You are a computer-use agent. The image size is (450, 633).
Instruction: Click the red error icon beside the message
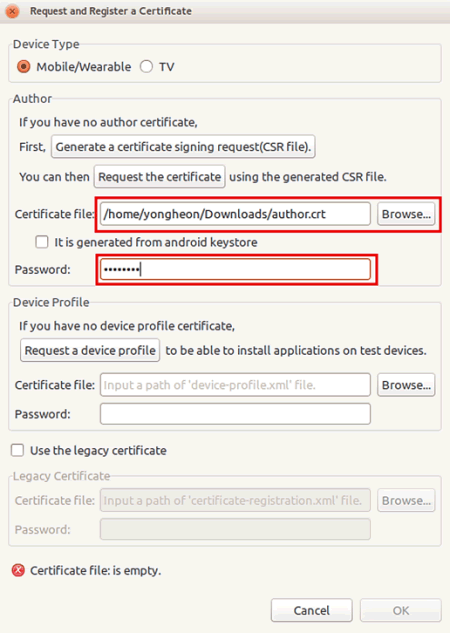pyautogui.click(x=18, y=570)
